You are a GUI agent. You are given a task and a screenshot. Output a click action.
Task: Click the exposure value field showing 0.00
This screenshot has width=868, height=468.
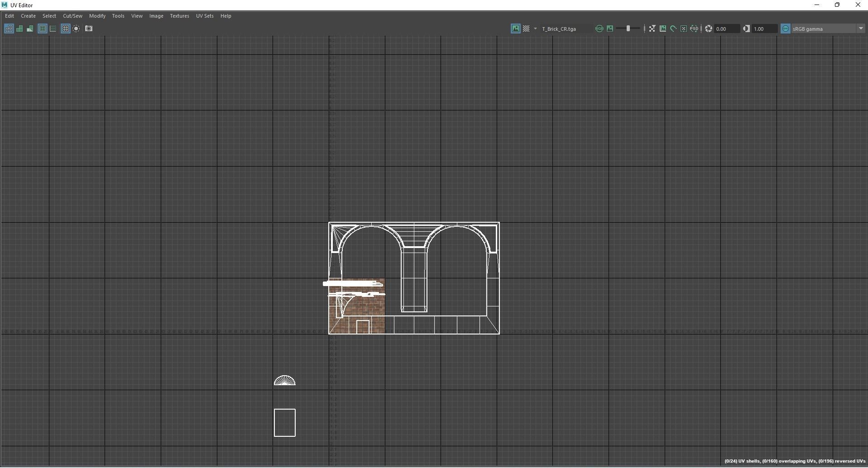coord(726,29)
